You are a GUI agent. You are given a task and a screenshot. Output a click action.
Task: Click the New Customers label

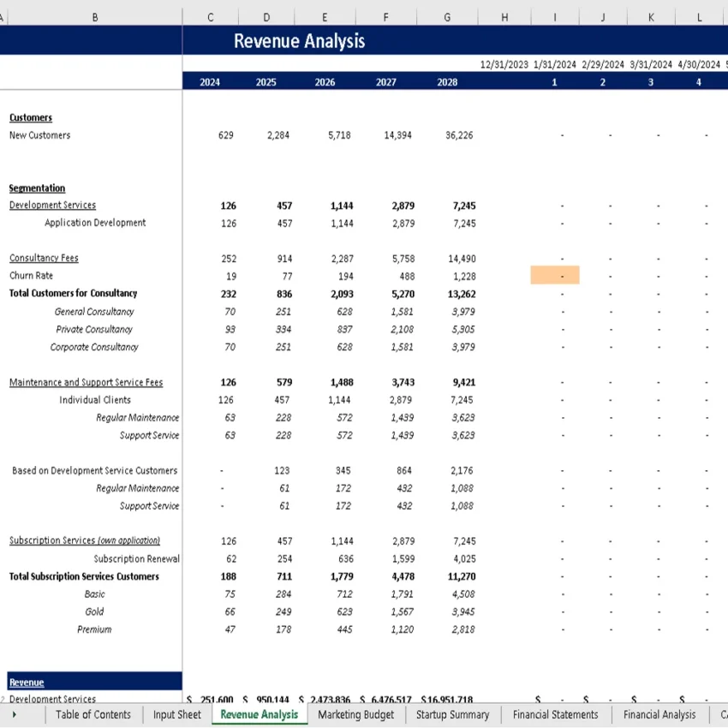pyautogui.click(x=40, y=135)
